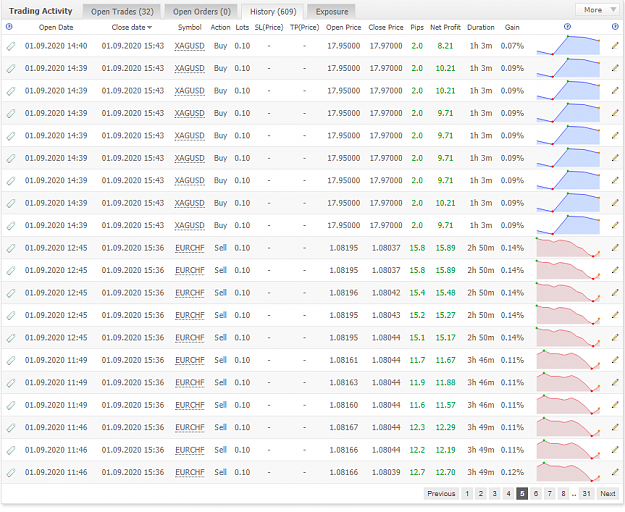
Task: Click the blue info icon above the chart column
Action: tap(568, 27)
